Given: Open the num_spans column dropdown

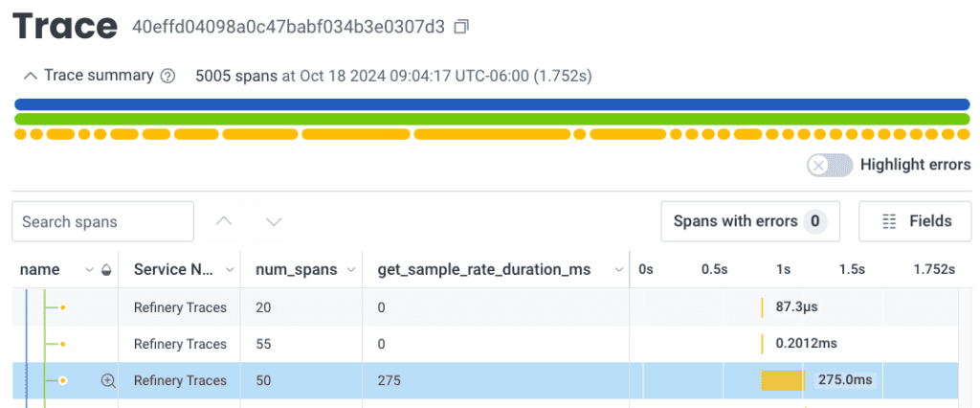Looking at the screenshot, I should coord(350,270).
